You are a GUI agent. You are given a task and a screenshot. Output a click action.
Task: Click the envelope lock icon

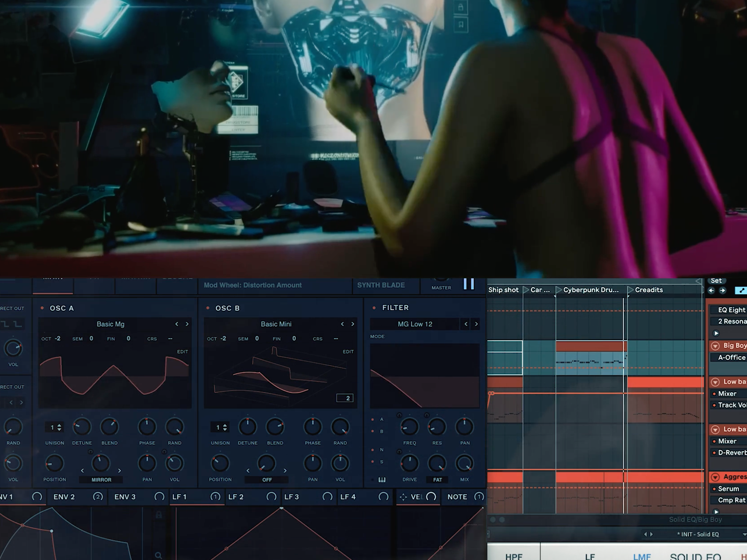159,515
